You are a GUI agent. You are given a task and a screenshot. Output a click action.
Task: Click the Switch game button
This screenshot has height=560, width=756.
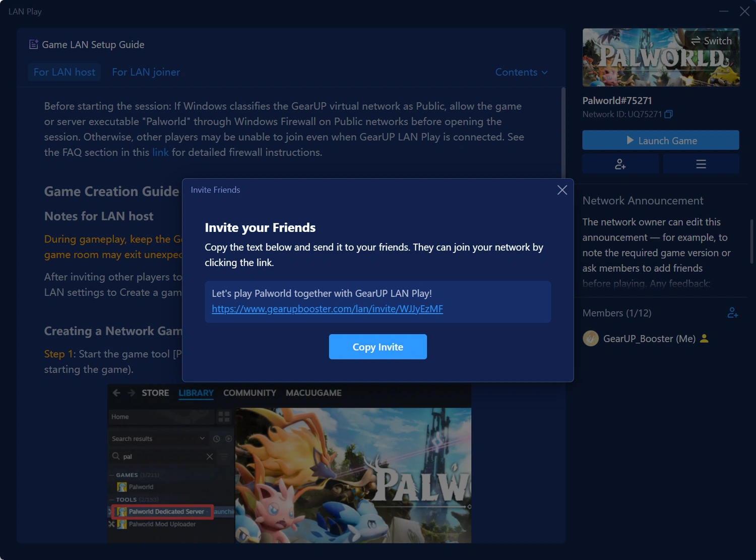(x=711, y=41)
